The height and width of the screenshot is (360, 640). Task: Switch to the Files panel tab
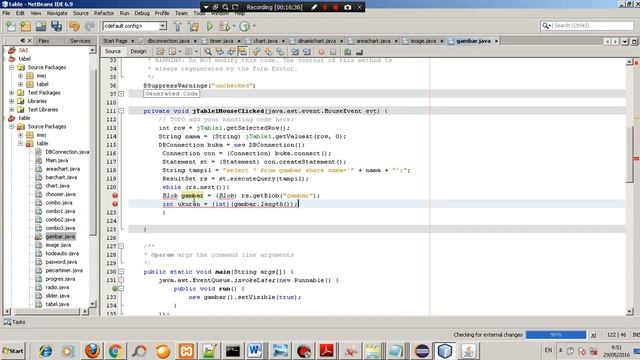44,41
